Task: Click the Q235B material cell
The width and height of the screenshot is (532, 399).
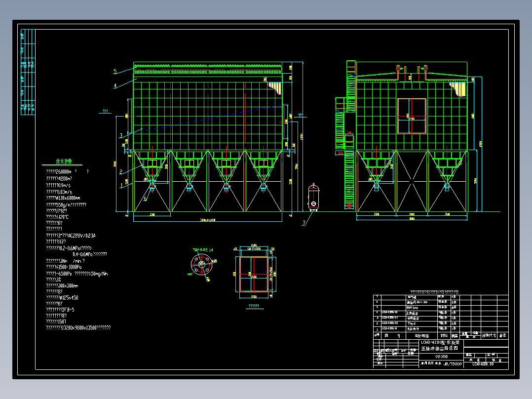Action: pos(441,357)
